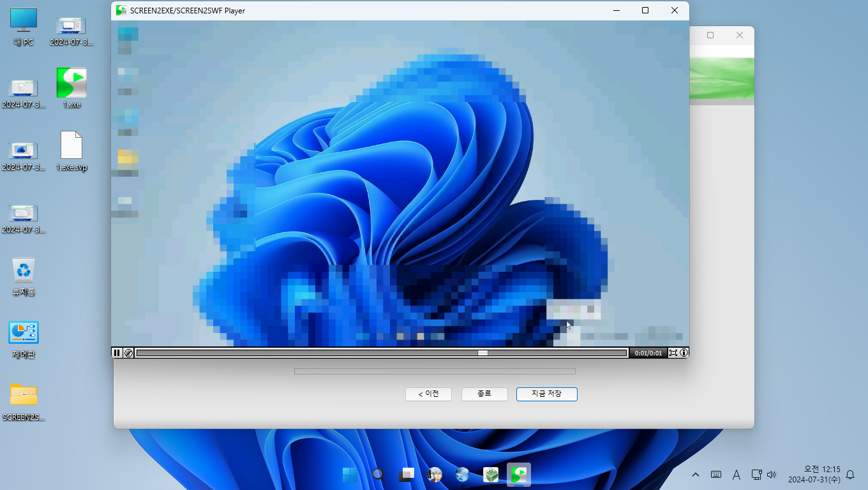The image size is (868, 490).
Task: Pause playback in the SCREEN2EXE player
Action: [x=117, y=353]
